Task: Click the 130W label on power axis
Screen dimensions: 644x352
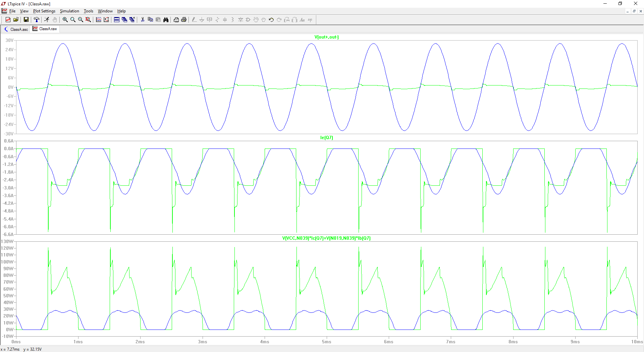Action: tap(7, 241)
